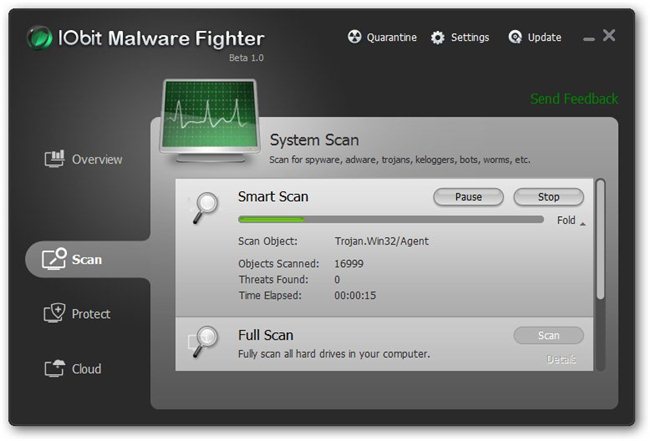
Task: Click the Smart Scan progress bar
Action: (x=391, y=220)
